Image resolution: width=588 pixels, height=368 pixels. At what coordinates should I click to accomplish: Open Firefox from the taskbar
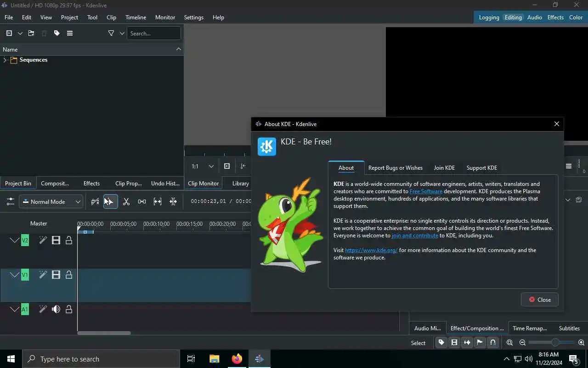[x=237, y=359]
